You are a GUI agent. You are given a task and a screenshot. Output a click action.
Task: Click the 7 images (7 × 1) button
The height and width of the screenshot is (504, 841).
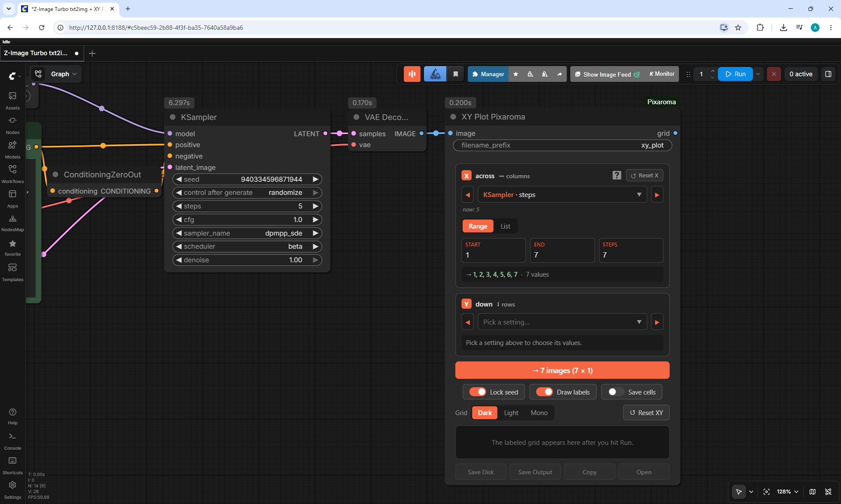coord(562,370)
